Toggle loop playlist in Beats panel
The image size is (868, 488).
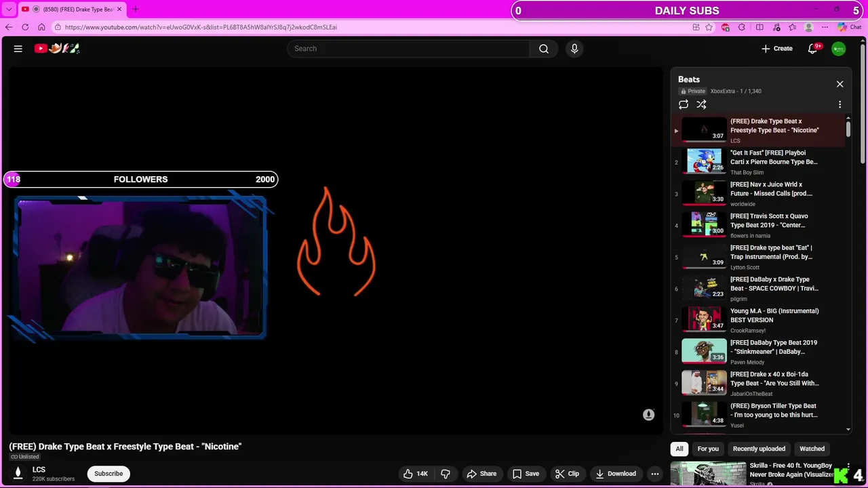684,104
